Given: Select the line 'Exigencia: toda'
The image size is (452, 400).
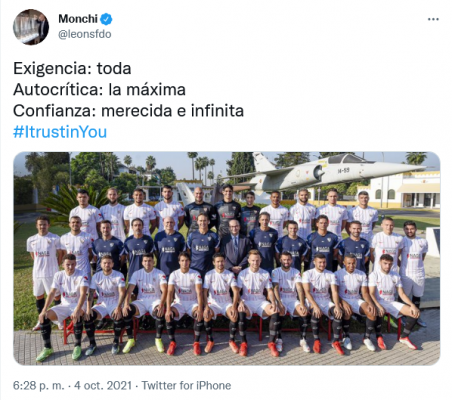Looking at the screenshot, I should [72, 69].
